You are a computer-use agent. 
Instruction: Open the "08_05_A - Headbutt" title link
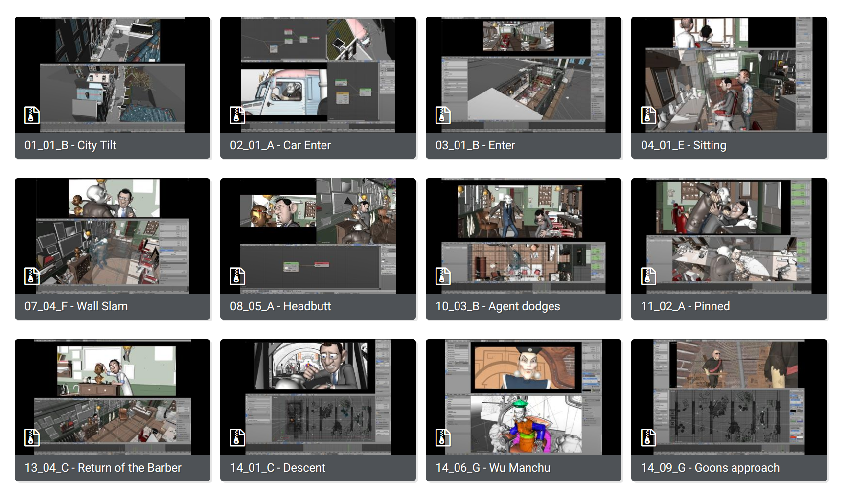280,306
